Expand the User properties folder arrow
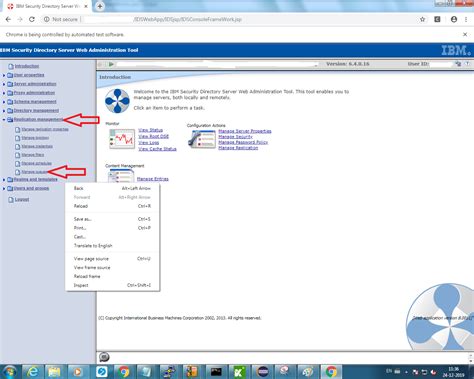 click(4, 75)
